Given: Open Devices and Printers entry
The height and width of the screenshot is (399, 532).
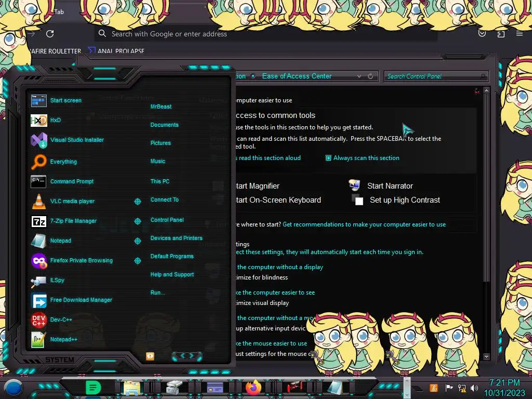Looking at the screenshot, I should (x=177, y=238).
